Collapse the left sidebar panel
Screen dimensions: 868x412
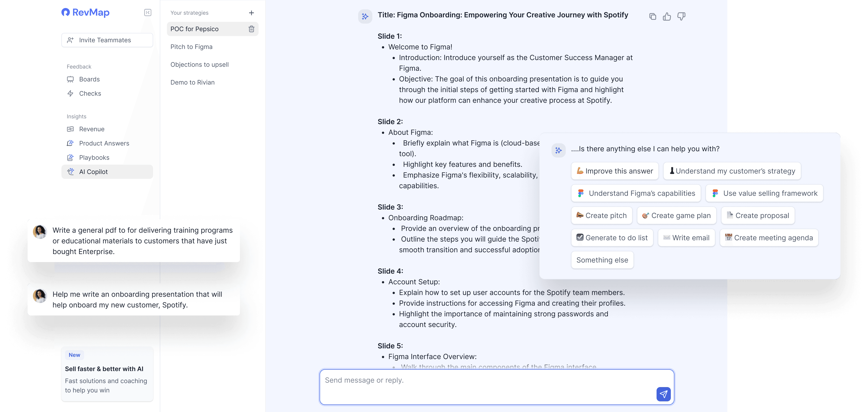pos(148,12)
